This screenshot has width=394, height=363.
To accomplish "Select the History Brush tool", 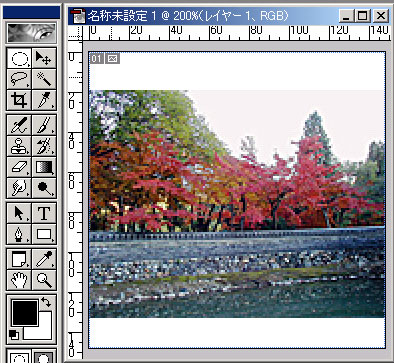I will [x=44, y=146].
